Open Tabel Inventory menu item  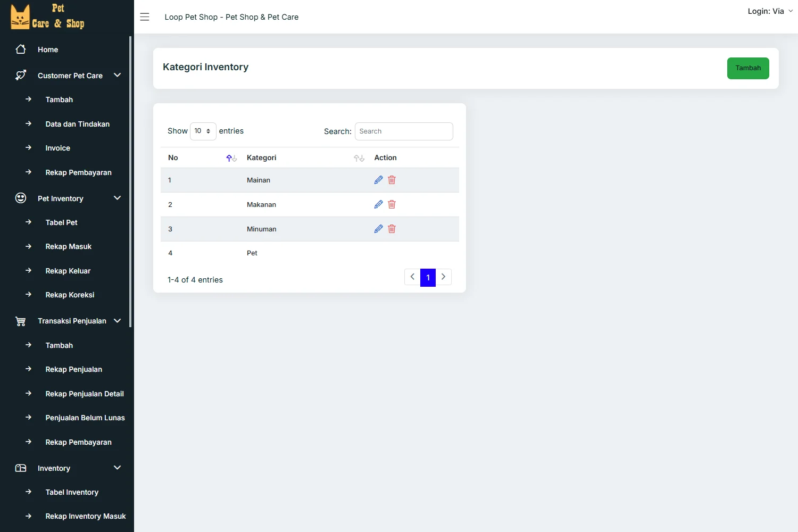(72, 492)
